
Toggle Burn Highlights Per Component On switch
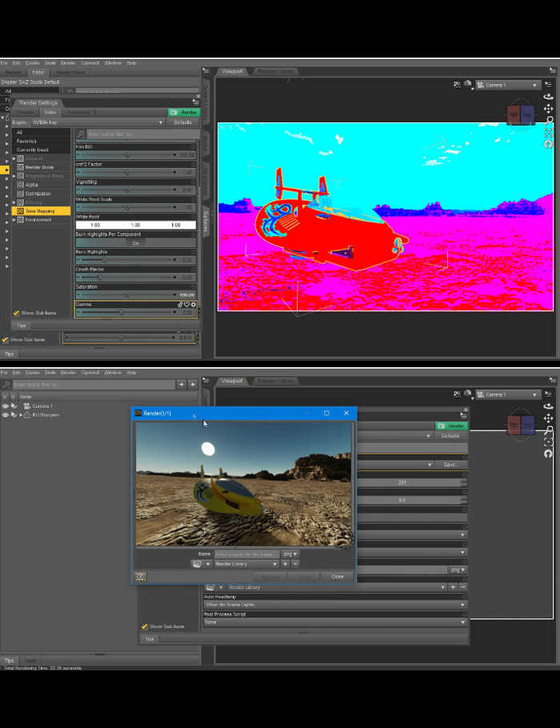tap(135, 243)
